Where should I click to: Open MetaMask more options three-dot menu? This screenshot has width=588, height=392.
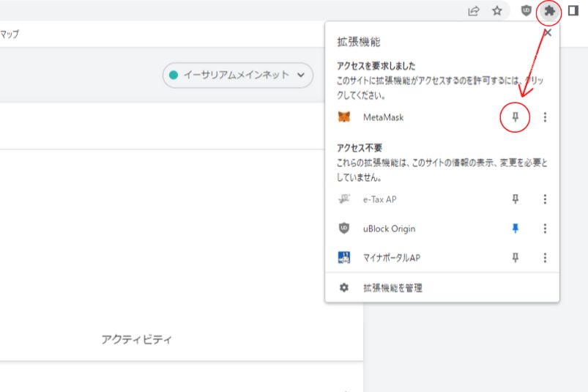[545, 117]
